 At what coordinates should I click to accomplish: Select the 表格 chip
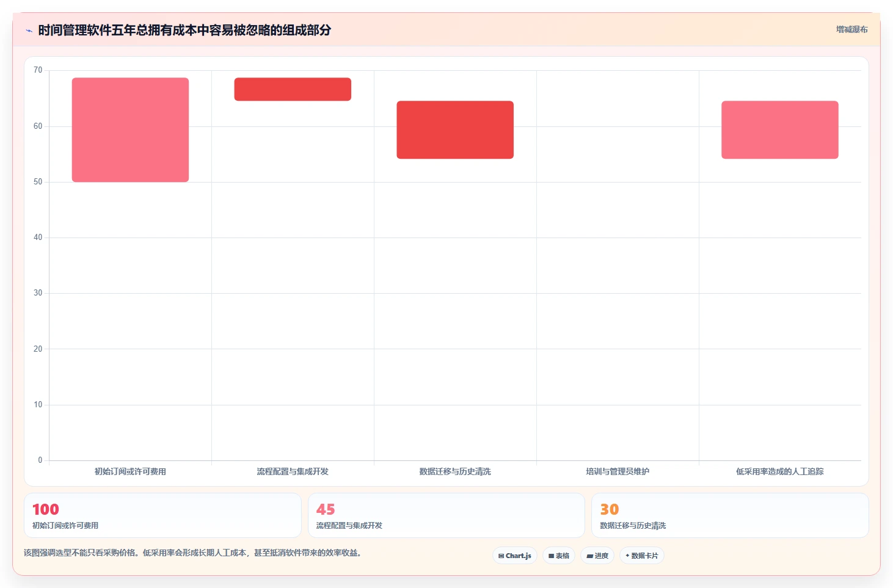tap(559, 556)
